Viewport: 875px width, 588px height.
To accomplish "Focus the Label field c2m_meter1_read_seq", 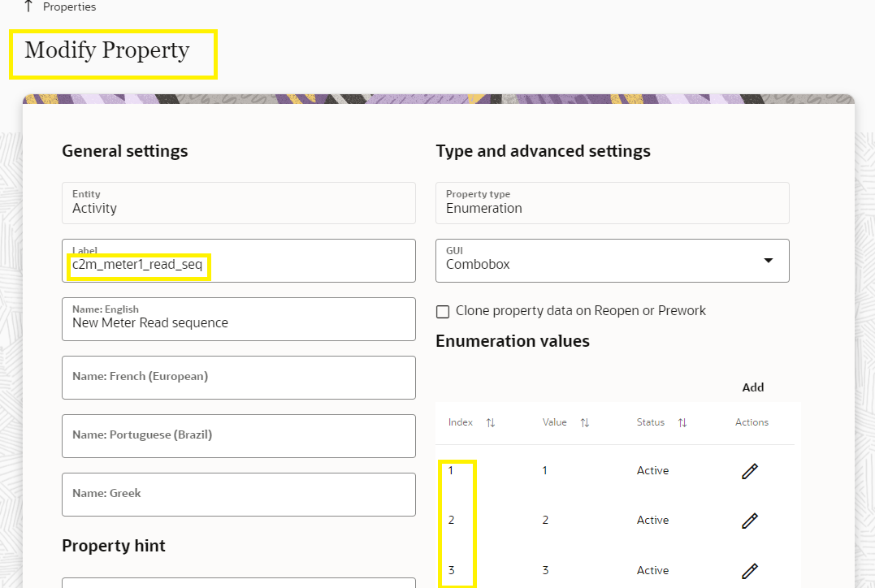I will (239, 261).
